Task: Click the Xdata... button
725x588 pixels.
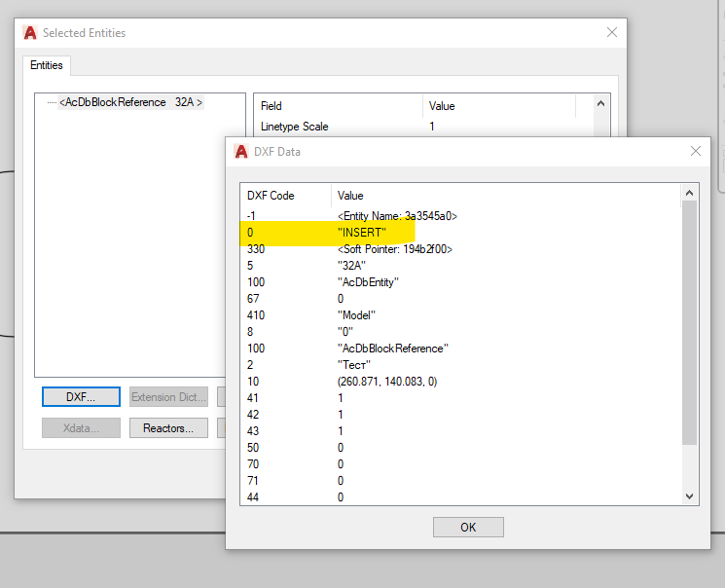Action: (x=81, y=428)
